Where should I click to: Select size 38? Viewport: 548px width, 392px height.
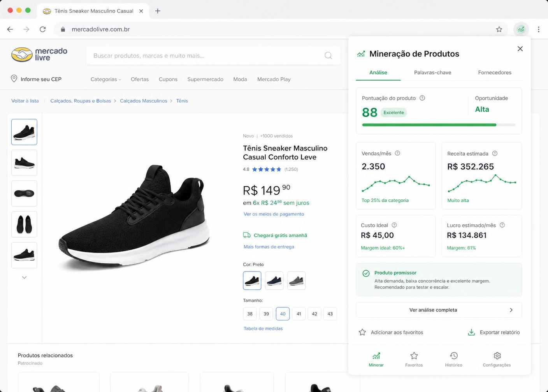point(250,314)
